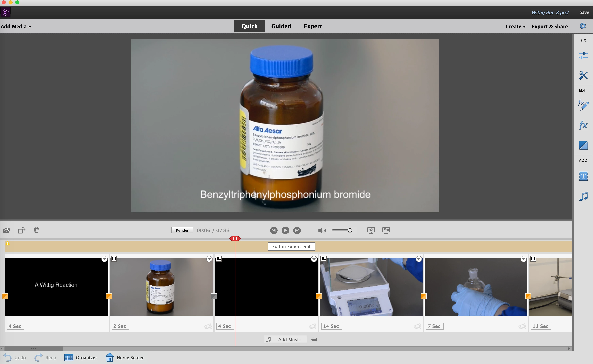Open the Tools wrench icon under FIX
Screen dimensions: 593x364
point(583,75)
